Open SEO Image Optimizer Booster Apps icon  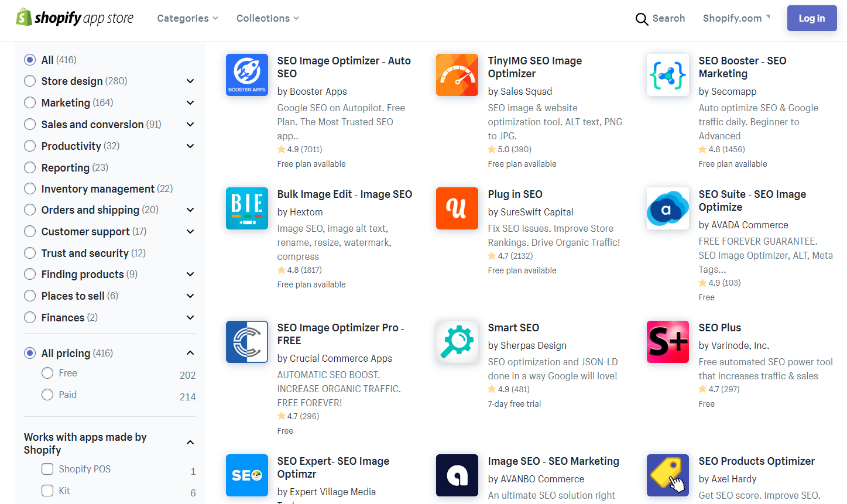coord(247,75)
